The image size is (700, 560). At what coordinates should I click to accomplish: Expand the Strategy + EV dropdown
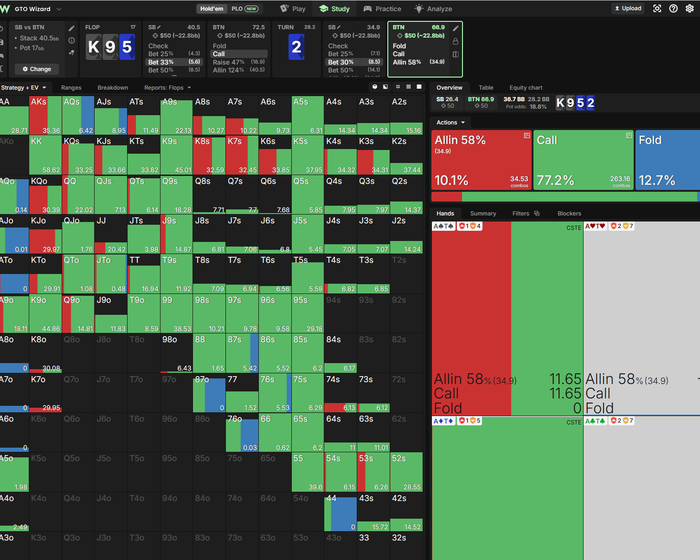click(x=23, y=88)
